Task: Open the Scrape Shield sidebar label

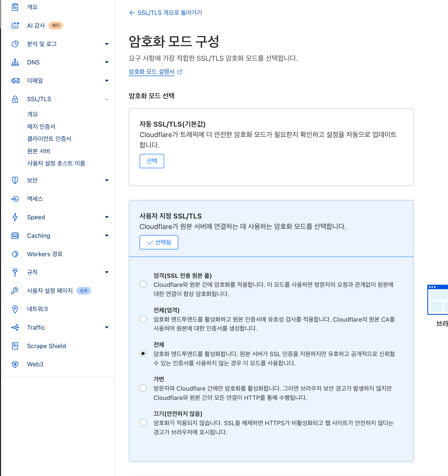Action: click(46, 346)
